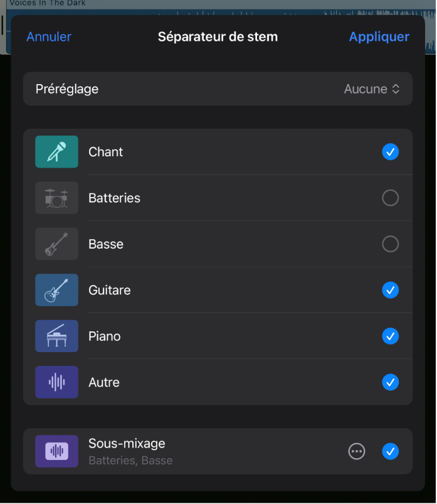The height and width of the screenshot is (504, 437).
Task: Click the Batteries drum kit icon
Action: click(57, 198)
